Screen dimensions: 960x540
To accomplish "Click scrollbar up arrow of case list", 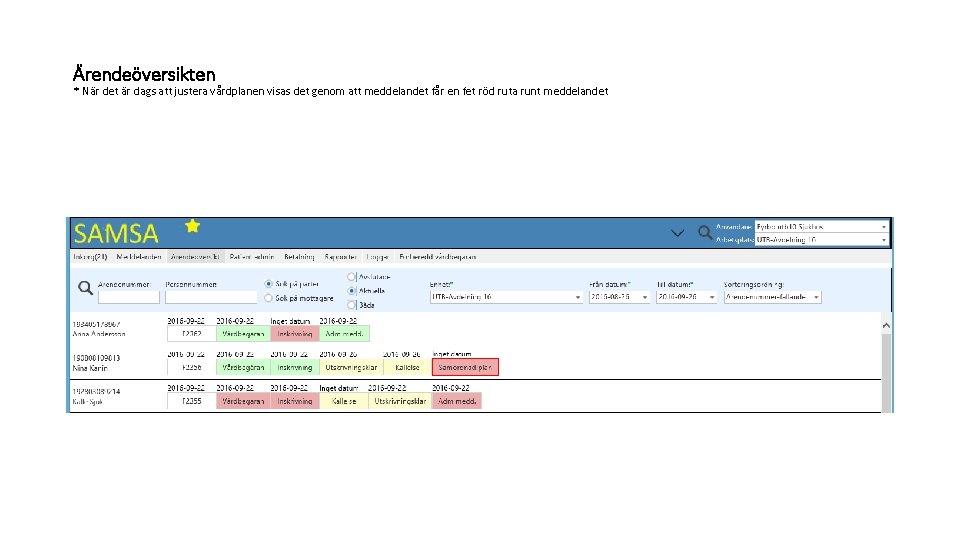I will [887, 326].
